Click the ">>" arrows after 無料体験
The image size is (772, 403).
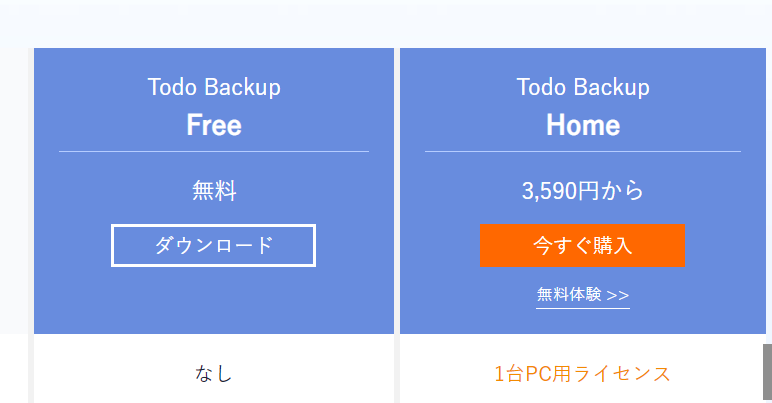tap(618, 295)
